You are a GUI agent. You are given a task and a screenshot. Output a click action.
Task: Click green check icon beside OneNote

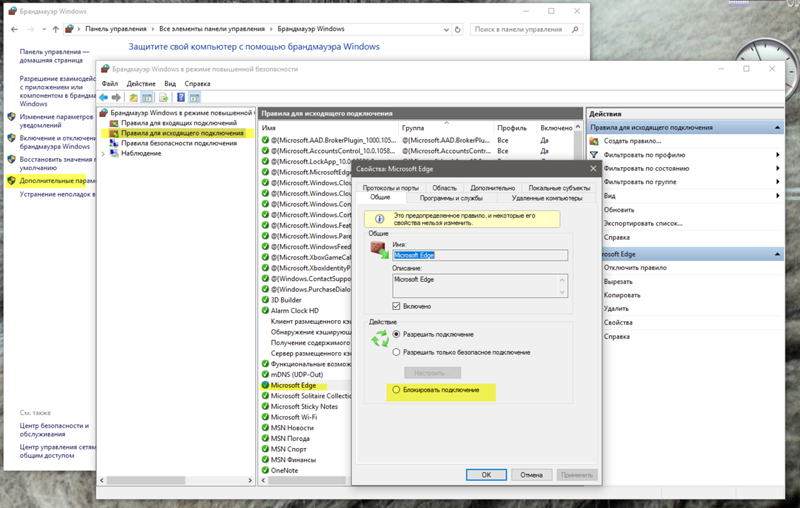pos(265,470)
